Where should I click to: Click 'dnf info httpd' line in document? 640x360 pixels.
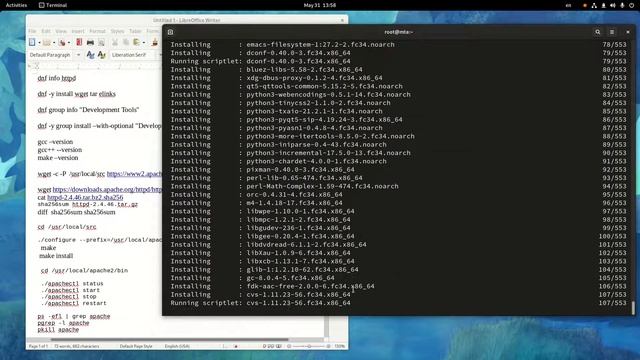pyautogui.click(x=57, y=78)
